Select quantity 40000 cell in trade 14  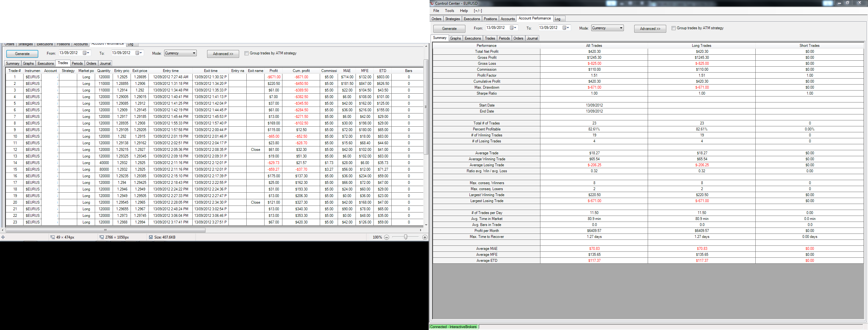pos(104,163)
